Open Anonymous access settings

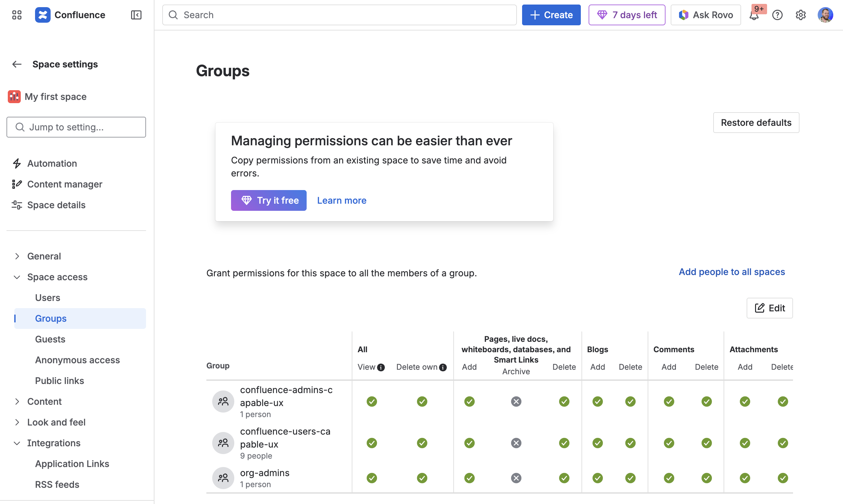tap(78, 360)
